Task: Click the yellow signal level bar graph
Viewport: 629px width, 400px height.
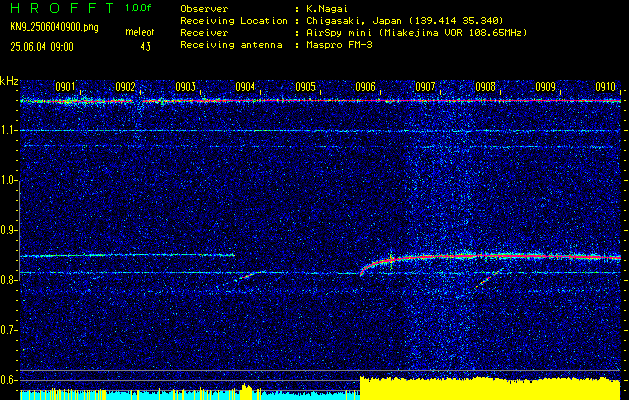Action: (490, 388)
